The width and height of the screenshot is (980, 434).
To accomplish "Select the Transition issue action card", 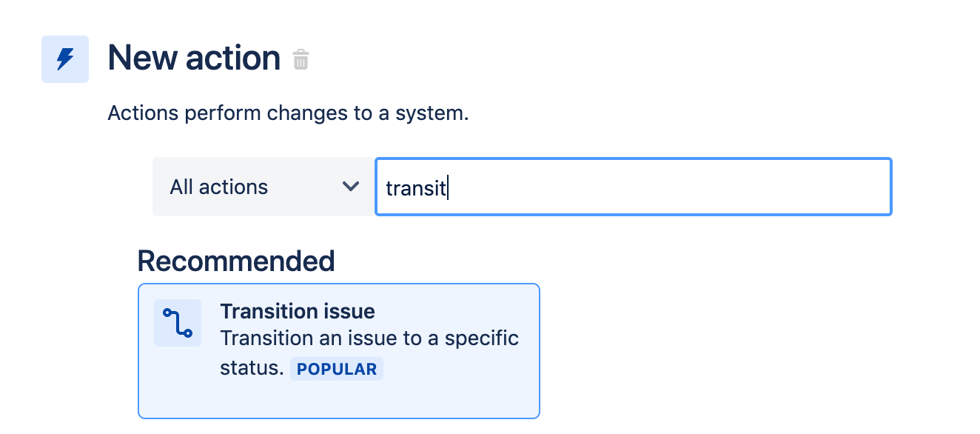I will pos(338,350).
